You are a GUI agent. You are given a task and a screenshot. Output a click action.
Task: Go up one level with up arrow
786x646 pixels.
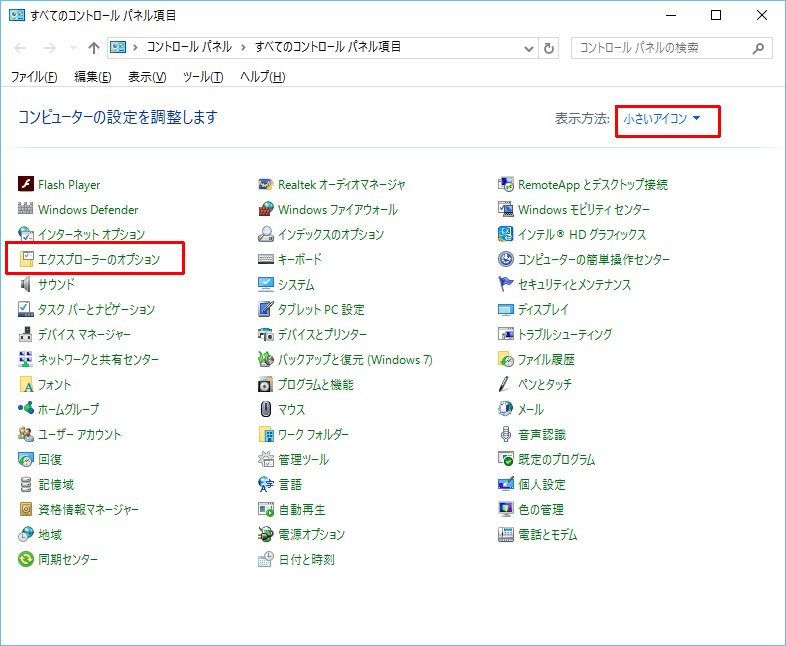pos(94,48)
